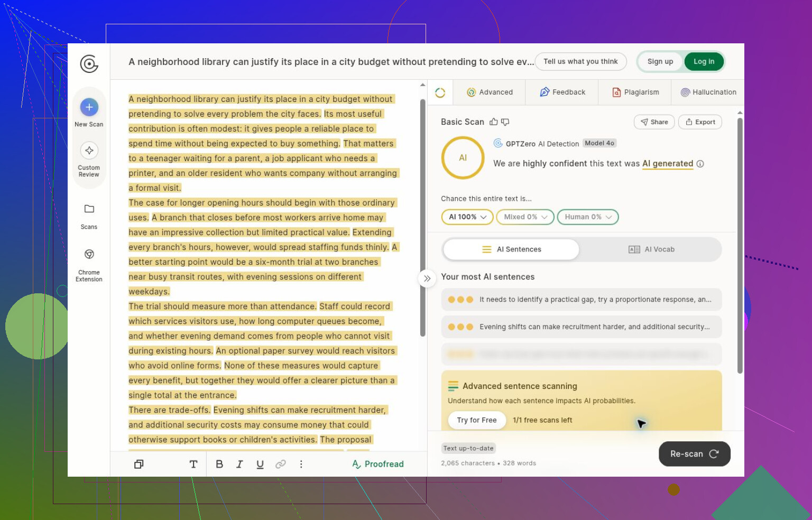Open the text style T tool
Screen dimensions: 812x520
(193, 464)
